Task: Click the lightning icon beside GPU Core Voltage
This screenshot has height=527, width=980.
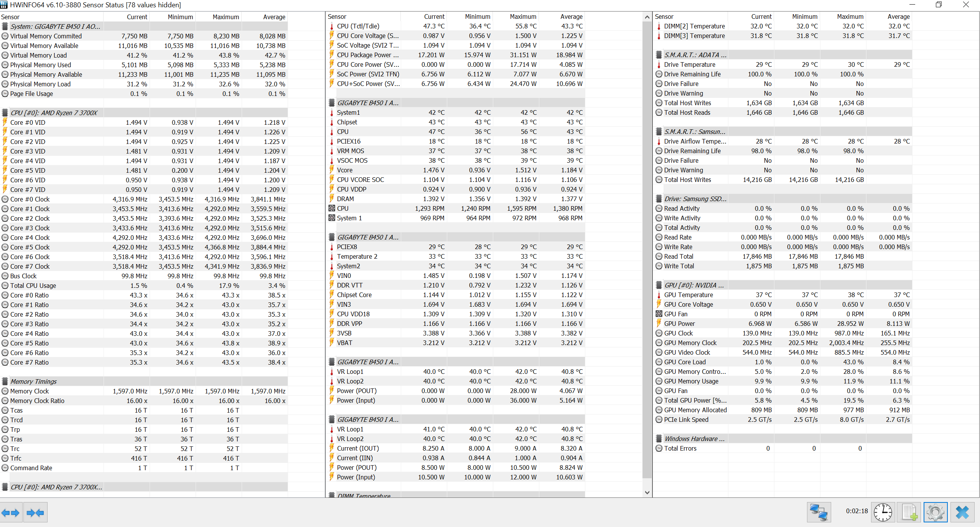Action: pyautogui.click(x=659, y=304)
